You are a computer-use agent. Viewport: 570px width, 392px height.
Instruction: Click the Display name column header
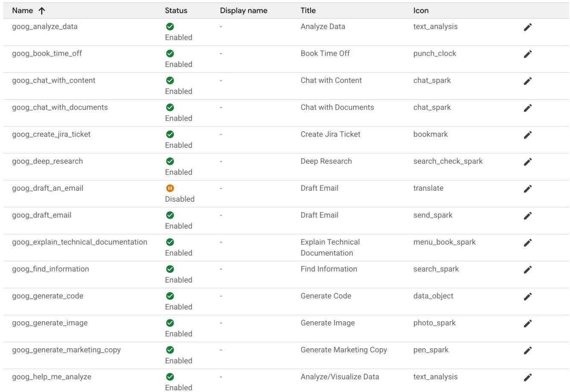(243, 11)
